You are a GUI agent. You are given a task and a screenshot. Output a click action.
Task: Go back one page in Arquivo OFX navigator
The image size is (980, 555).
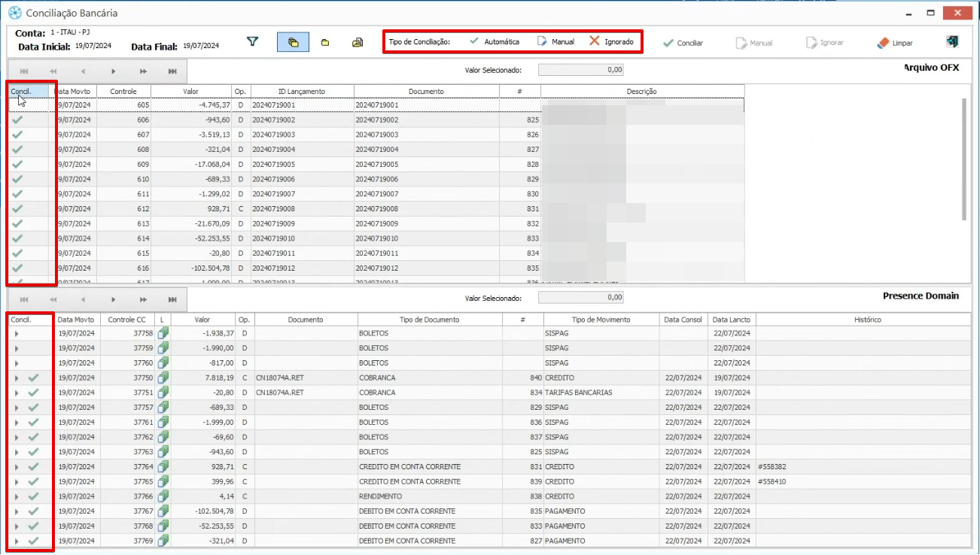click(x=53, y=71)
